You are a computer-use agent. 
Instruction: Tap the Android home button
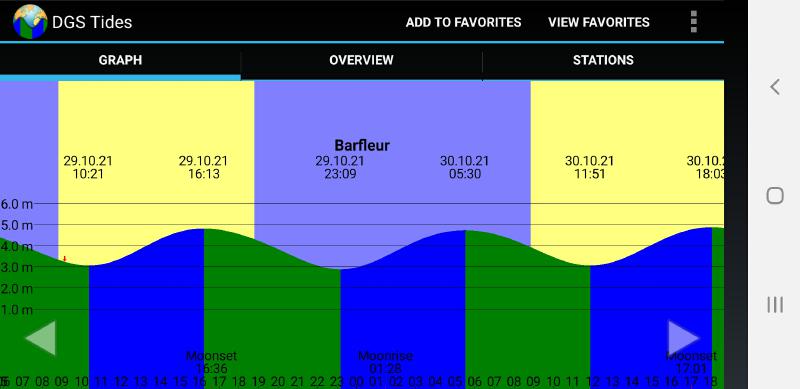(x=775, y=196)
